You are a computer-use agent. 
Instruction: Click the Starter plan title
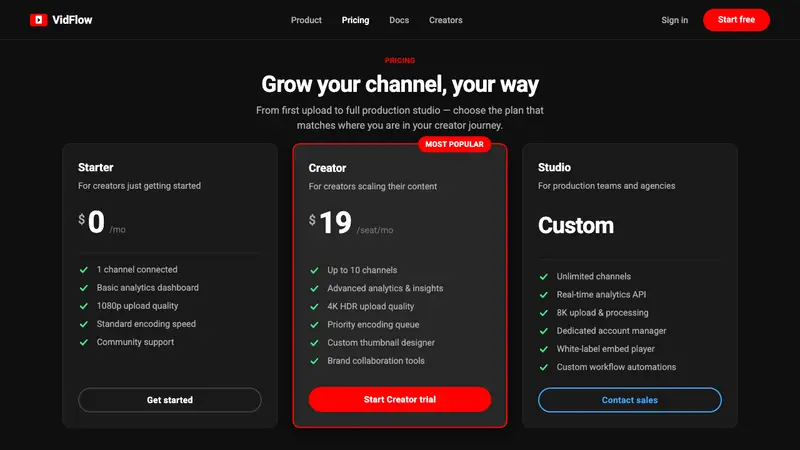pos(96,167)
